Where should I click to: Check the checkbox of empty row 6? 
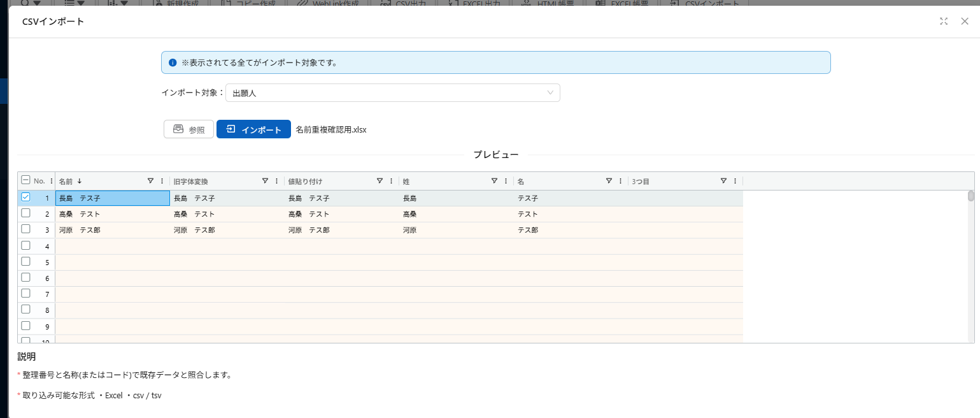[25, 277]
